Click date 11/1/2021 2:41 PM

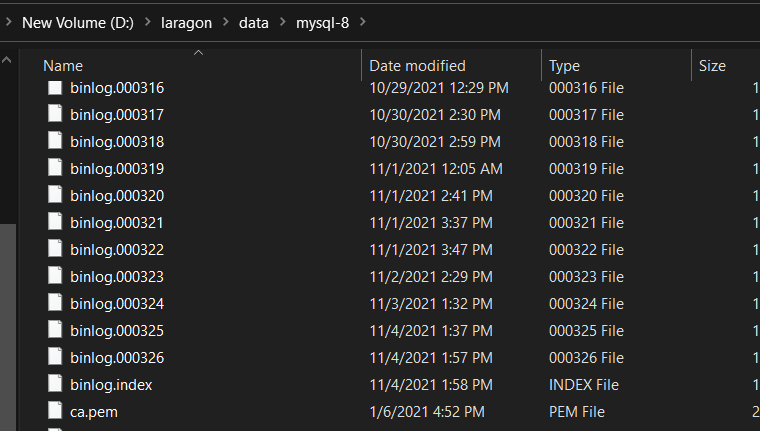(431, 196)
